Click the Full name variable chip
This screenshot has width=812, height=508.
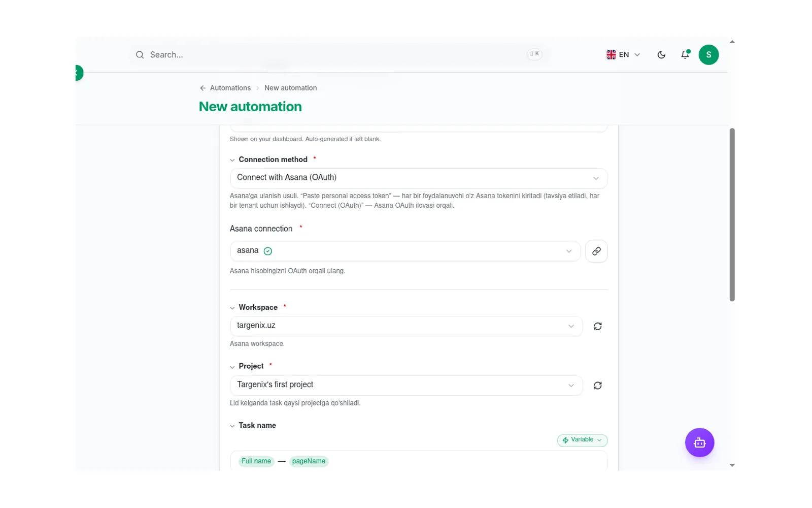(x=256, y=461)
